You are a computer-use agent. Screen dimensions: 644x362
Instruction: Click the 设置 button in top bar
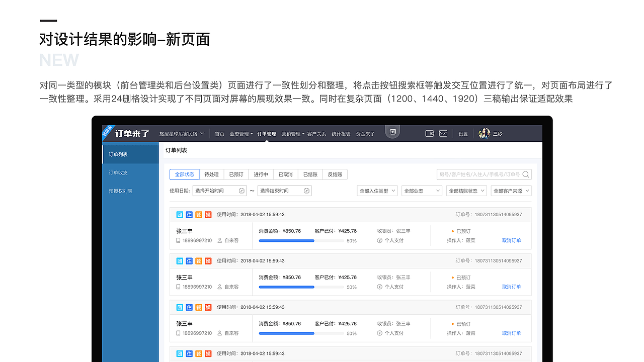click(462, 133)
